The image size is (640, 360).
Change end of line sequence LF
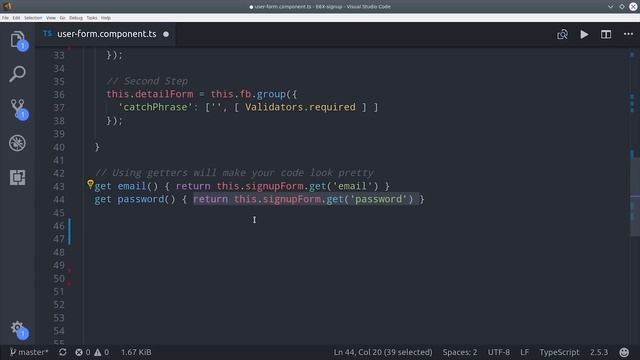pyautogui.click(x=524, y=352)
